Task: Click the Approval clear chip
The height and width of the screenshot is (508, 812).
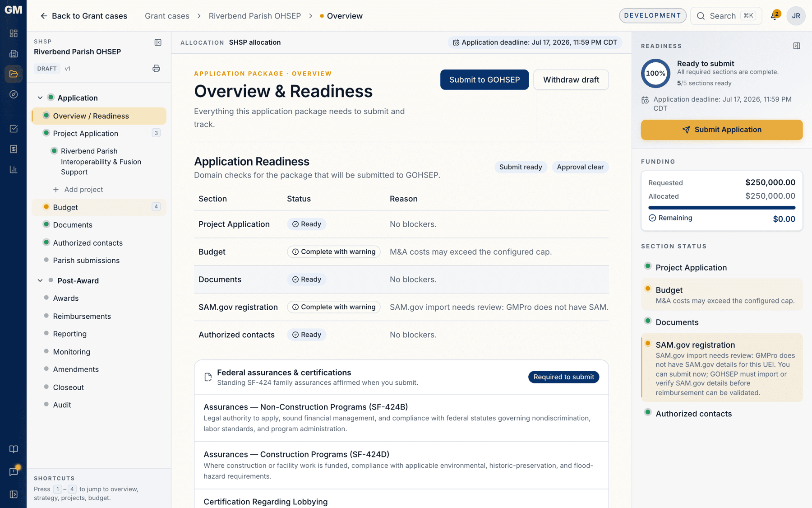Action: tap(580, 167)
